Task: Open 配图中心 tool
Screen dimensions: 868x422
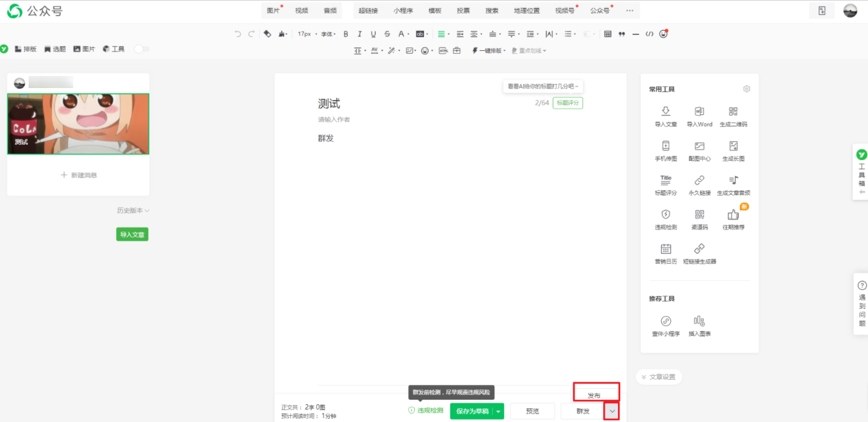Action: point(699,151)
